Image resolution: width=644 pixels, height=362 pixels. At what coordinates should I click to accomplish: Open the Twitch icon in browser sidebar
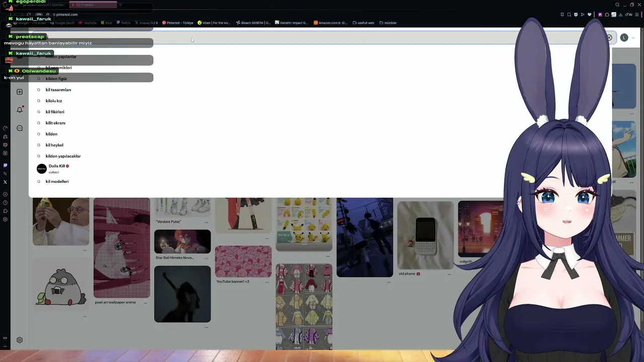pyautogui.click(x=5, y=165)
